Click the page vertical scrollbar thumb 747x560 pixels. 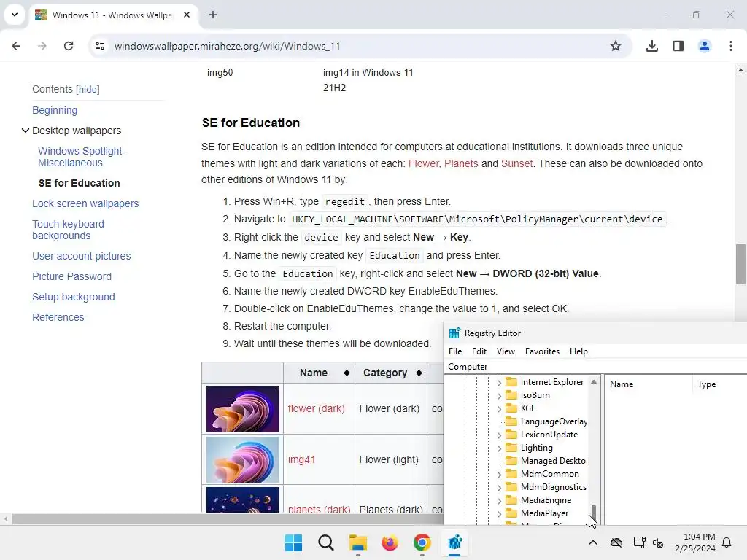tap(740, 264)
